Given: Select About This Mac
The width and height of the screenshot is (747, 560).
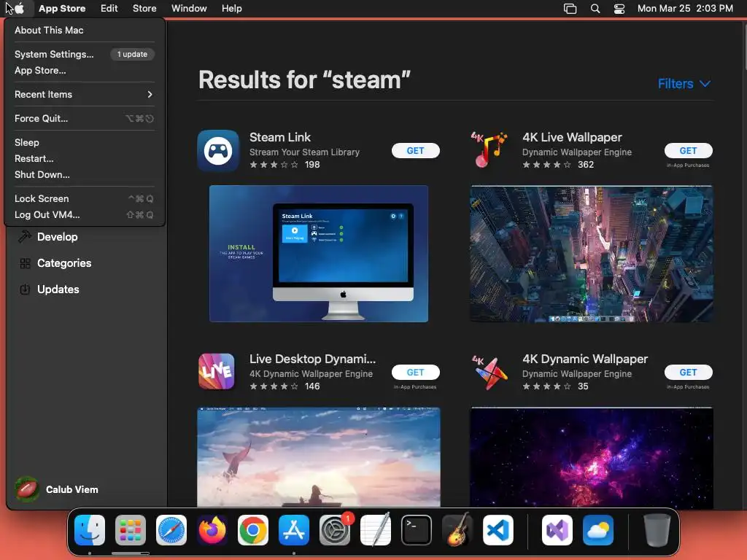Looking at the screenshot, I should (84, 30).
